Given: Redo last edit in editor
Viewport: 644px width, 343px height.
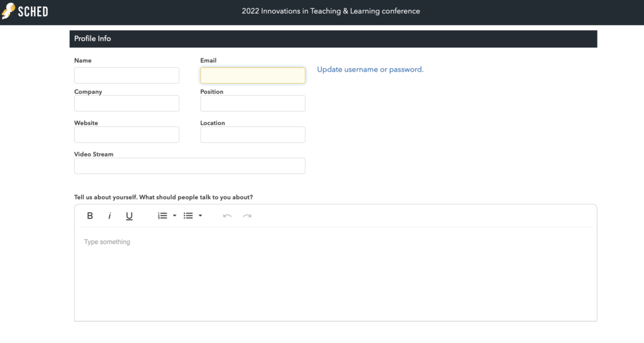Looking at the screenshot, I should pos(247,216).
